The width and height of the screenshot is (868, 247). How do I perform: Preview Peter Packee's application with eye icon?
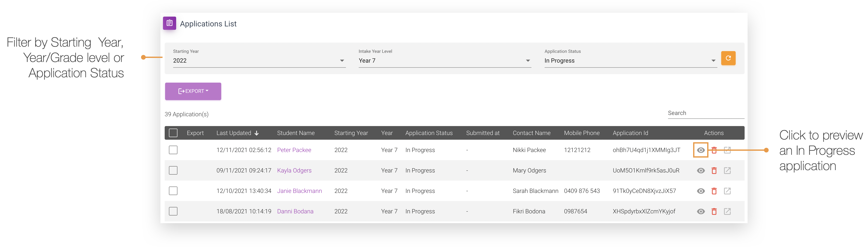(x=701, y=150)
